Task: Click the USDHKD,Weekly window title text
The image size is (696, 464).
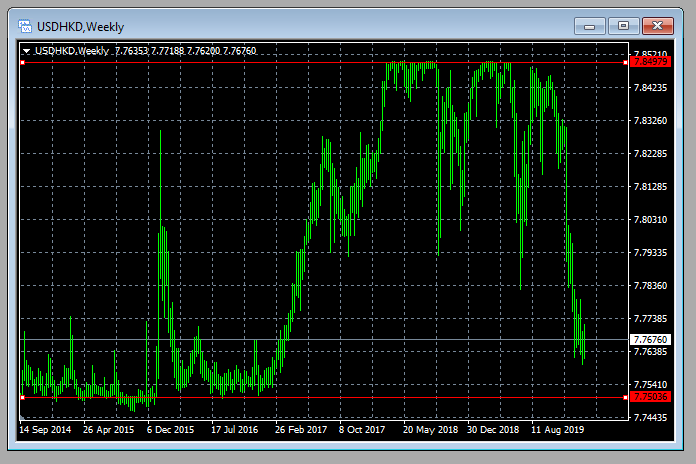Action: pyautogui.click(x=80, y=27)
